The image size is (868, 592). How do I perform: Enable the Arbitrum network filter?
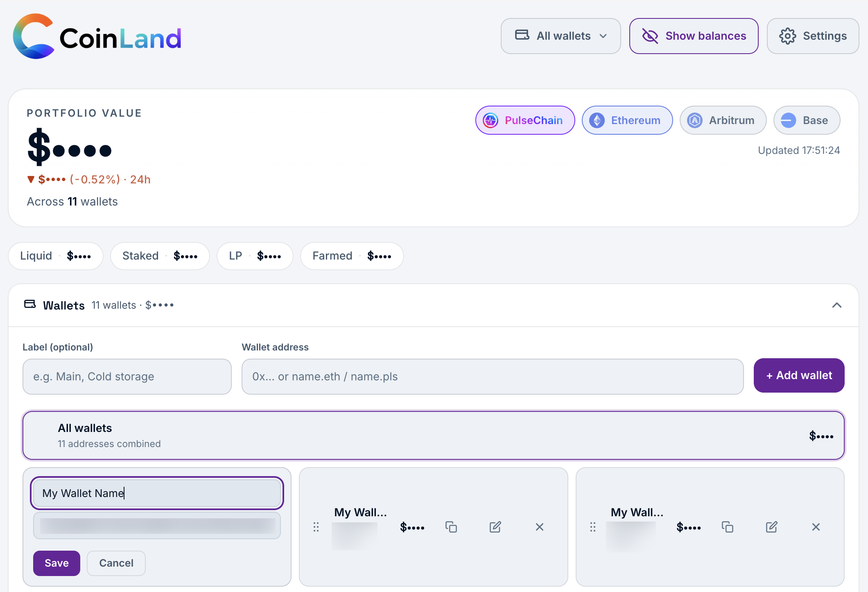click(723, 120)
